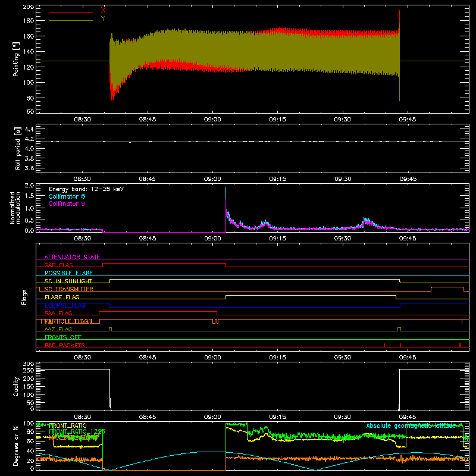Click the SC_IN_SUNLIGHT flag label
This screenshot has width=476, height=476.
click(x=68, y=281)
